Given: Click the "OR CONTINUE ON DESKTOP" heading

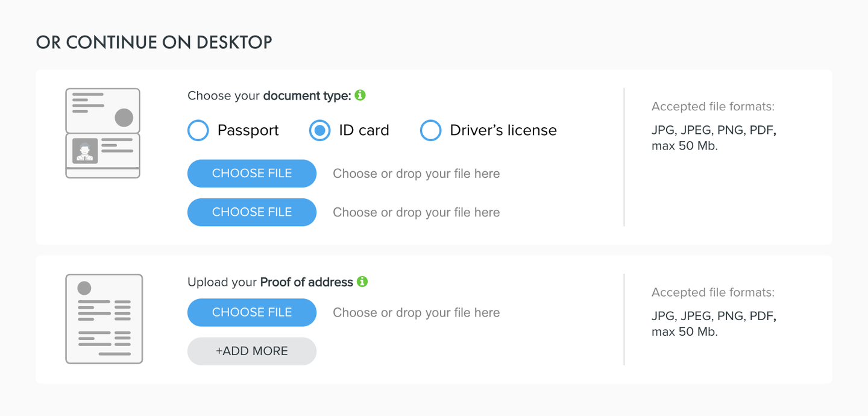Looking at the screenshot, I should 154,42.
